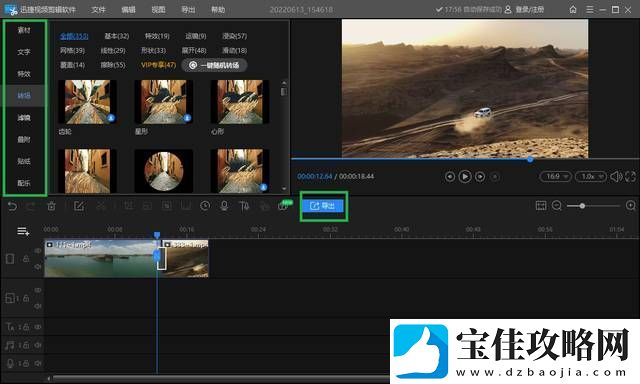Click 一键随机转场 random transition button
This screenshot has width=640, height=384.
point(214,65)
